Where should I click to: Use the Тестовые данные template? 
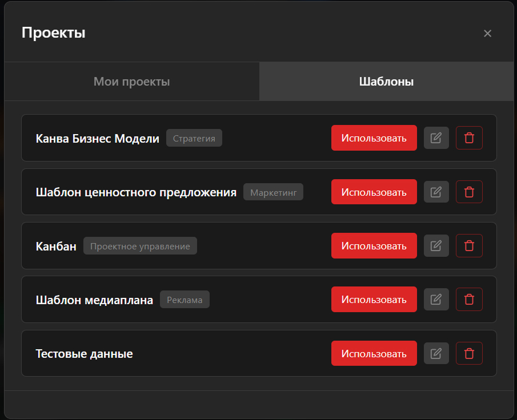pyautogui.click(x=374, y=353)
